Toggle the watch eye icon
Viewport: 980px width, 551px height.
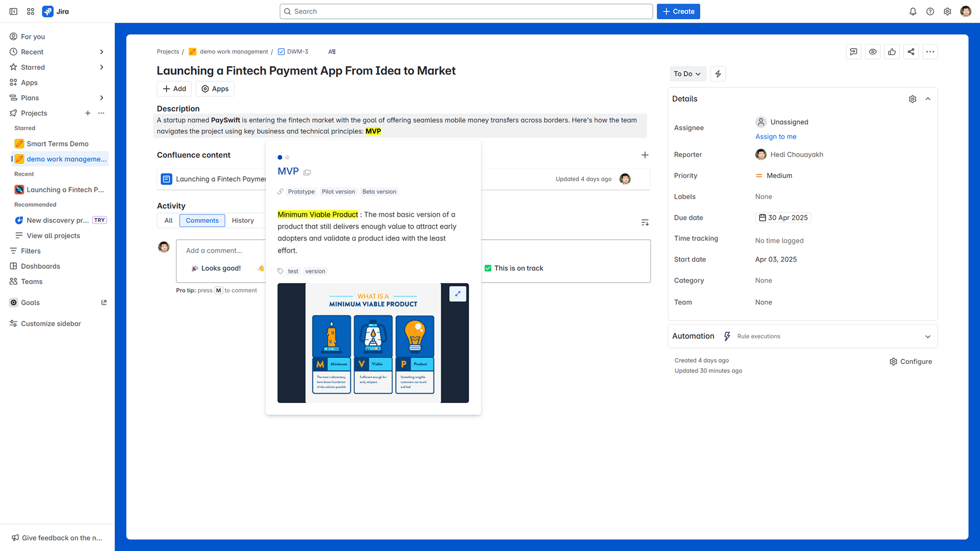point(873,52)
